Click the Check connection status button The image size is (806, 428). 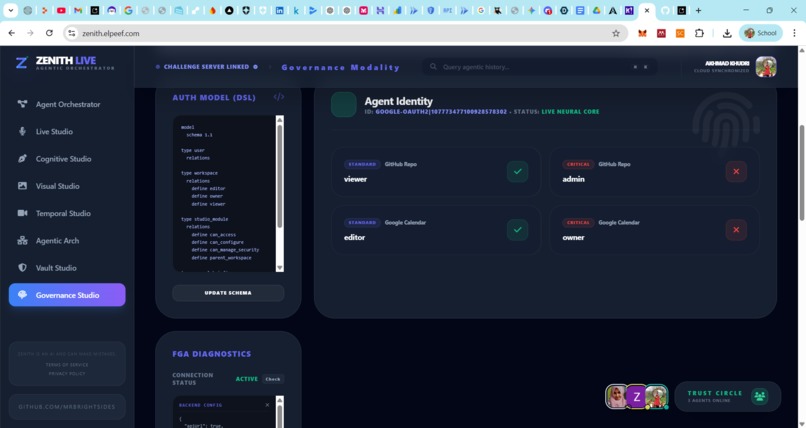pos(273,379)
